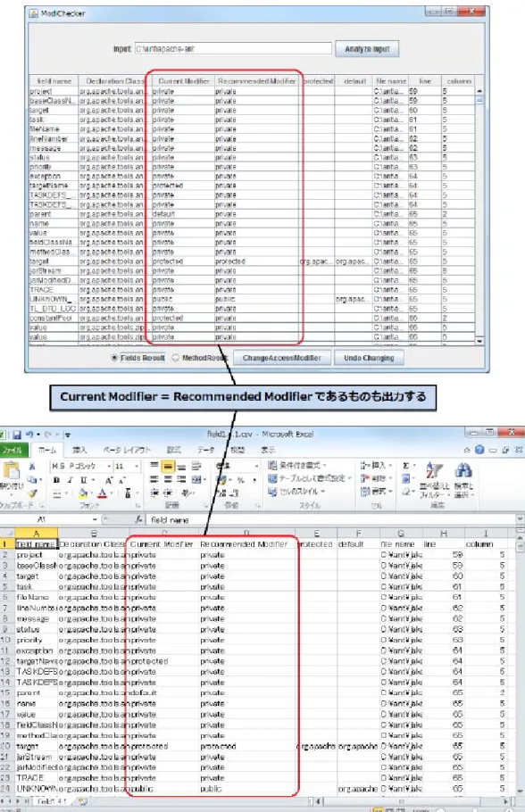Click the Font Color red 'A' swatch

(x=102, y=493)
